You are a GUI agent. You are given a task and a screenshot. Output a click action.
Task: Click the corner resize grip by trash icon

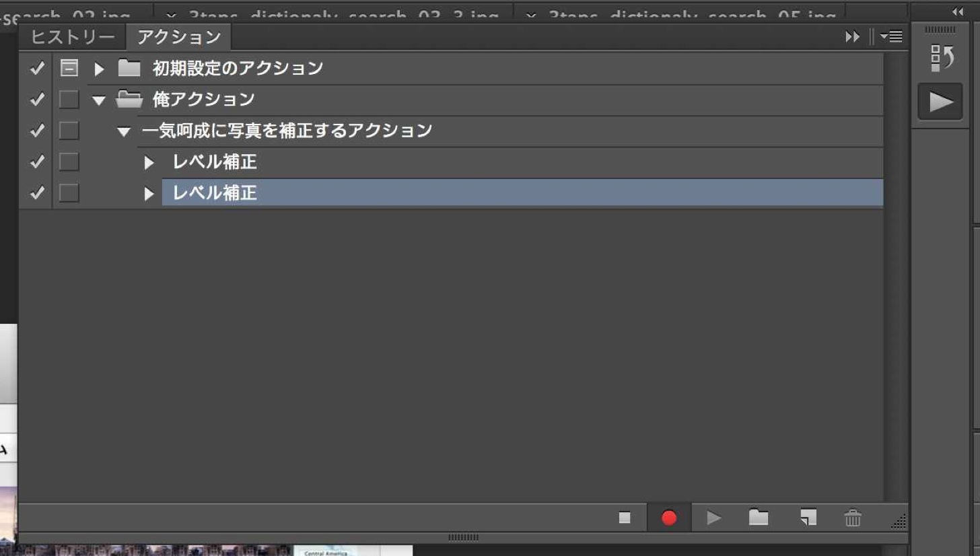(x=899, y=522)
